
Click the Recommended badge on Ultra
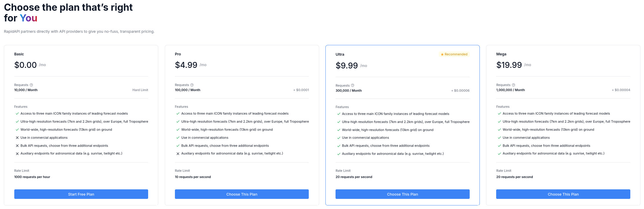454,54
